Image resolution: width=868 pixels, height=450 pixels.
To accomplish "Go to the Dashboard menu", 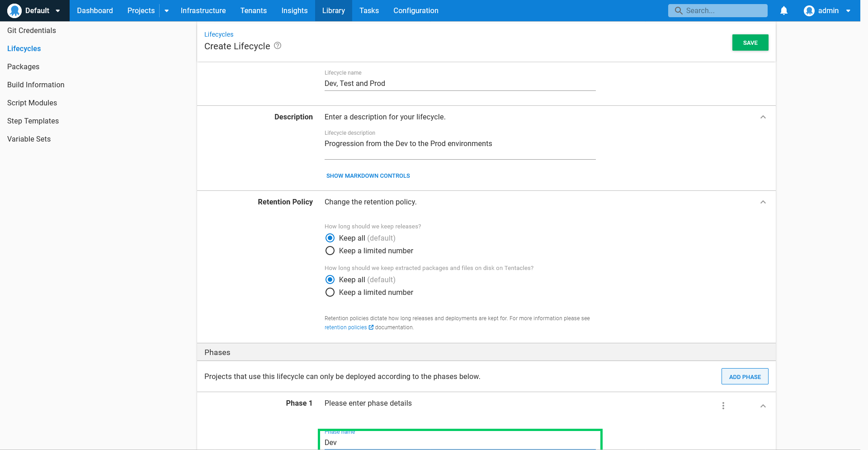I will tap(95, 10).
